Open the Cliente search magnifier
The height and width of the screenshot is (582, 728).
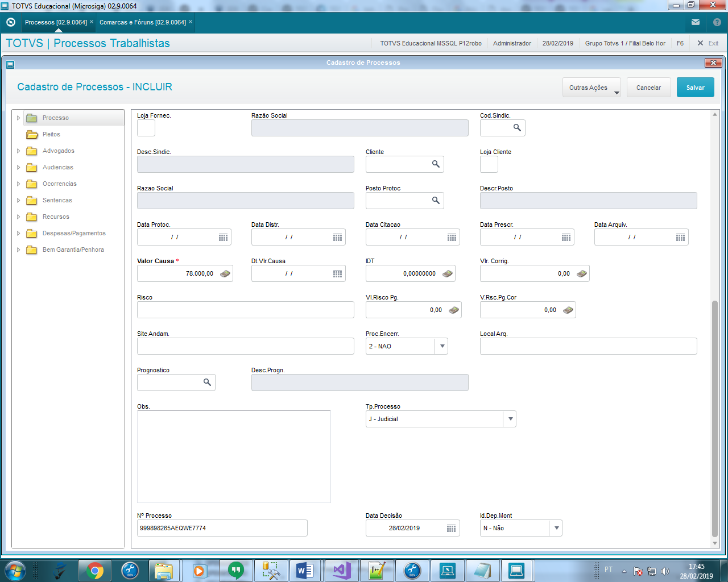[x=436, y=164]
